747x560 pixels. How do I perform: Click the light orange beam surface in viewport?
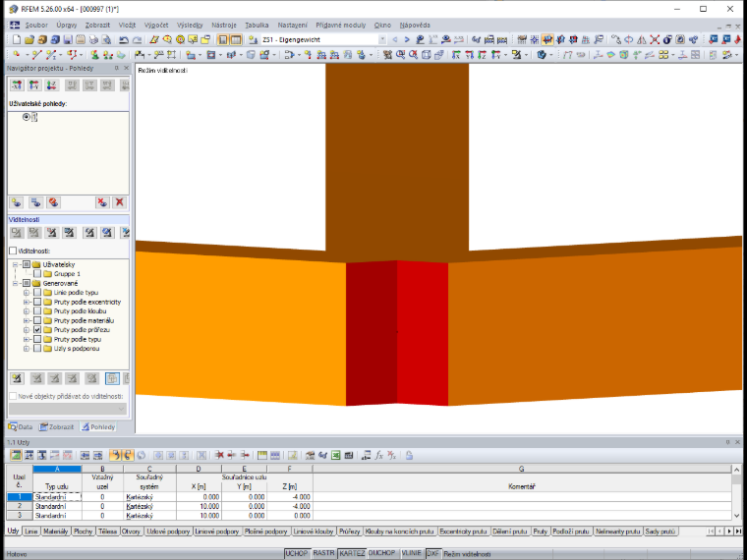(x=241, y=328)
